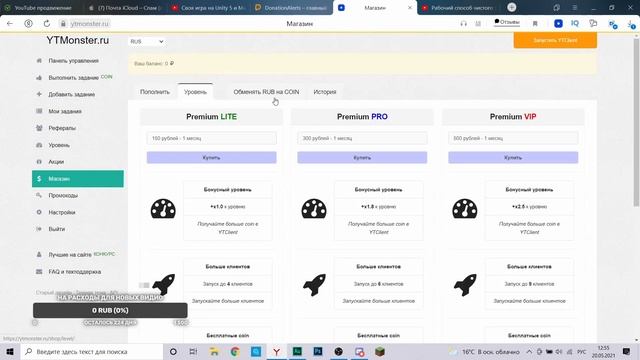Open Premium VIP duration dropdown
The width and height of the screenshot is (640, 360).
pyautogui.click(x=513, y=138)
